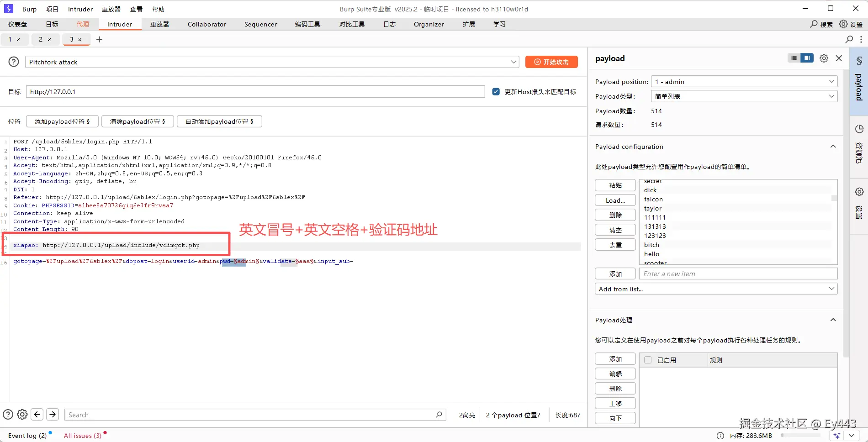Open the 项目 menu
The image size is (868, 442).
(52, 9)
